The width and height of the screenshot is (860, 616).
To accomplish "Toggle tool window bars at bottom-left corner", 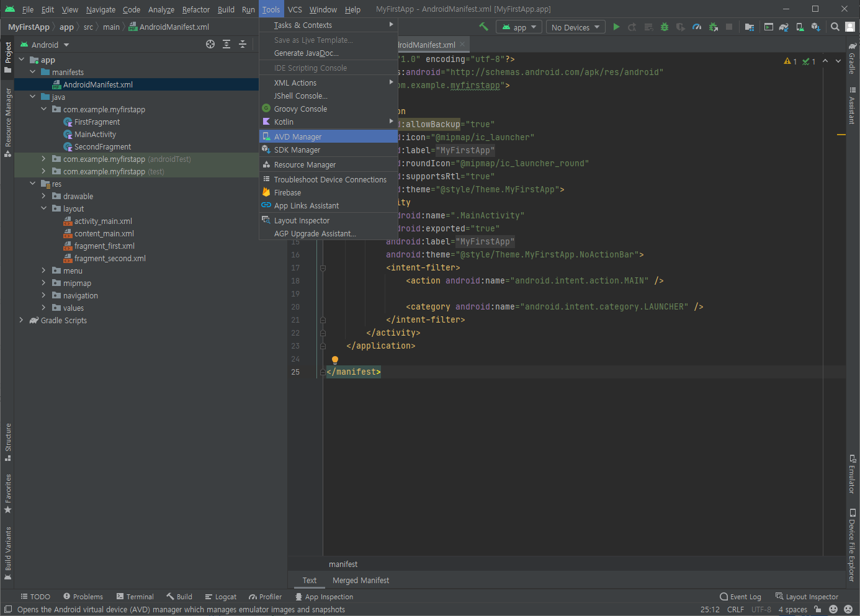I will click(x=8, y=609).
